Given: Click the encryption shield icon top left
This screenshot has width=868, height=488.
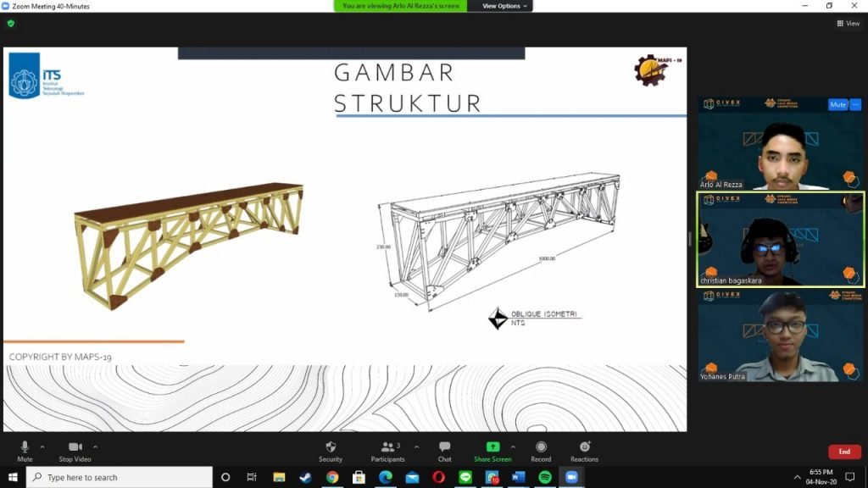Looking at the screenshot, I should click(x=9, y=24).
